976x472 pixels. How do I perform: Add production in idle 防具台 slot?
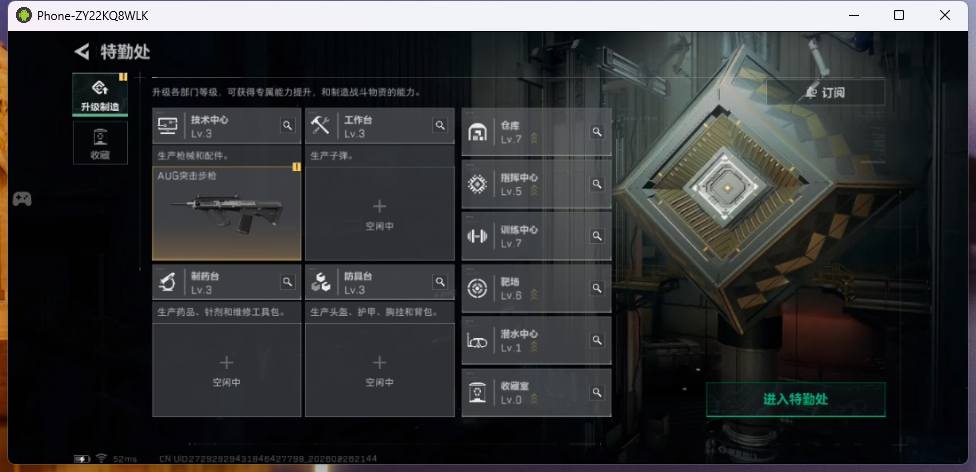(380, 370)
